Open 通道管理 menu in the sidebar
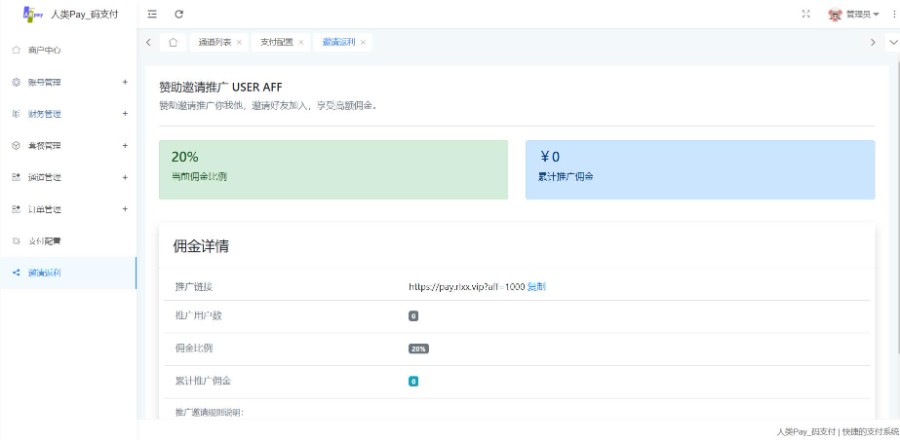 click(x=68, y=178)
